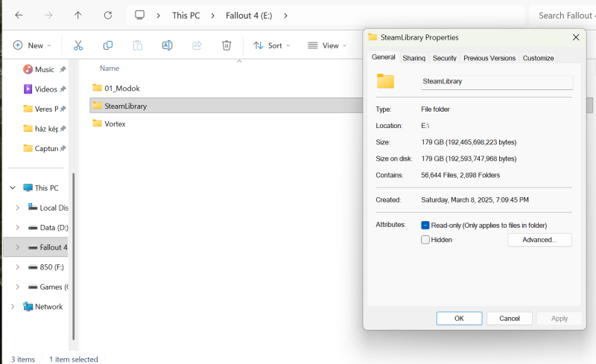Viewport: 596px width, 364px height.
Task: Collapse the This PC tree node
Action: (13, 188)
